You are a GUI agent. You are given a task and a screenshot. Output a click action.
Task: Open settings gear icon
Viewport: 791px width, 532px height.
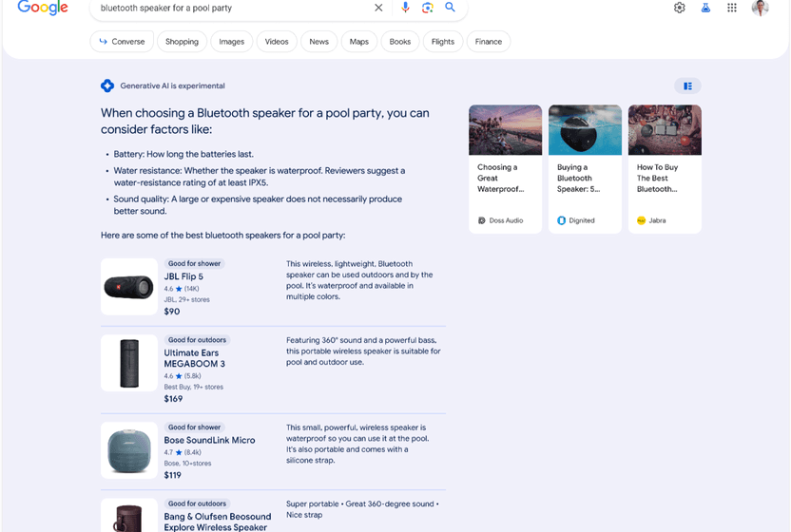[680, 8]
